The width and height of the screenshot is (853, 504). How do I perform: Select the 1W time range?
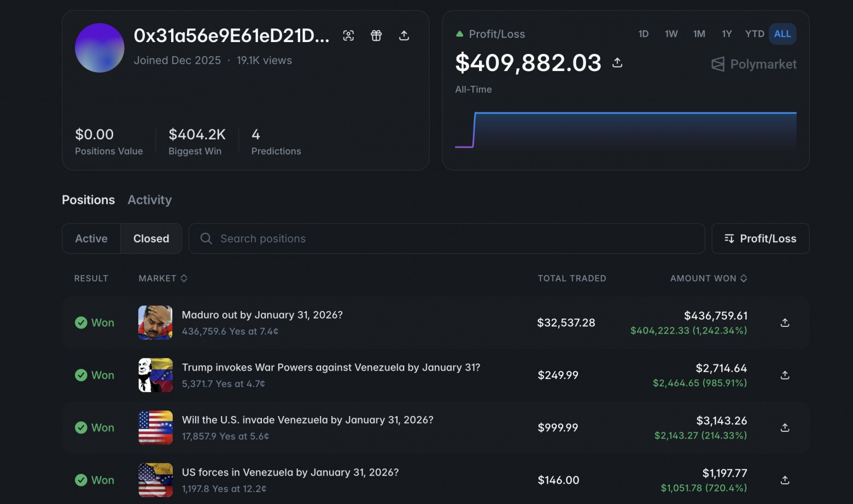[x=671, y=34]
